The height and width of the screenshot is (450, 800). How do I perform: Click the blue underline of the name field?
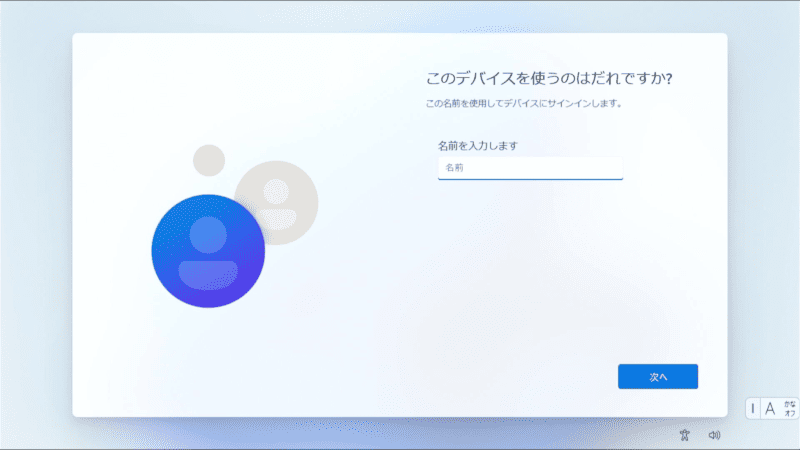coord(530,179)
